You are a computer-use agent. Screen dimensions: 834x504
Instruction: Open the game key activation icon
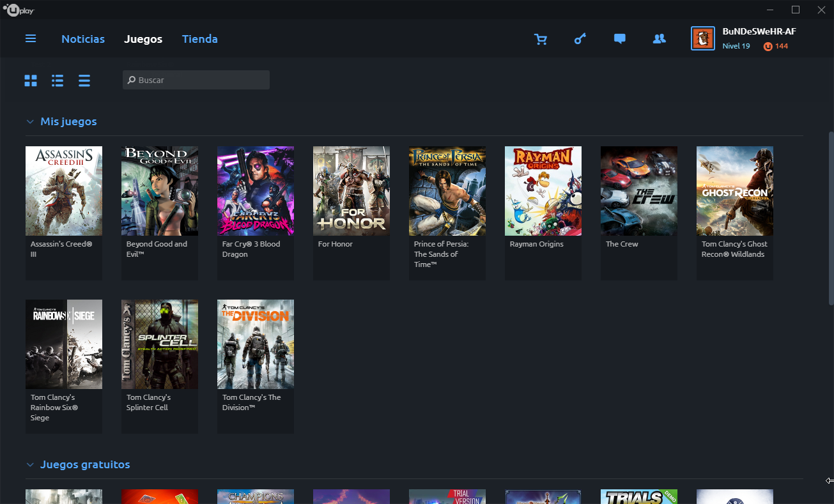[580, 38]
